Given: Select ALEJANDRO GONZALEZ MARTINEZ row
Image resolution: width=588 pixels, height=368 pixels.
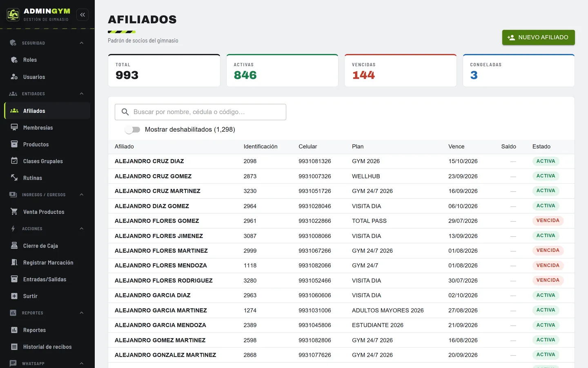Looking at the screenshot, I should click(341, 355).
